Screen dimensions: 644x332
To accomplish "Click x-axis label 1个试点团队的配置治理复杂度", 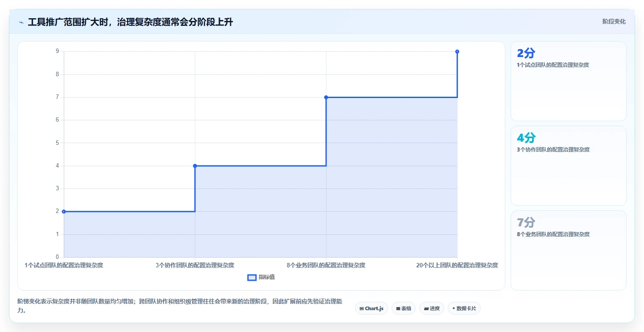I will 64,265.
